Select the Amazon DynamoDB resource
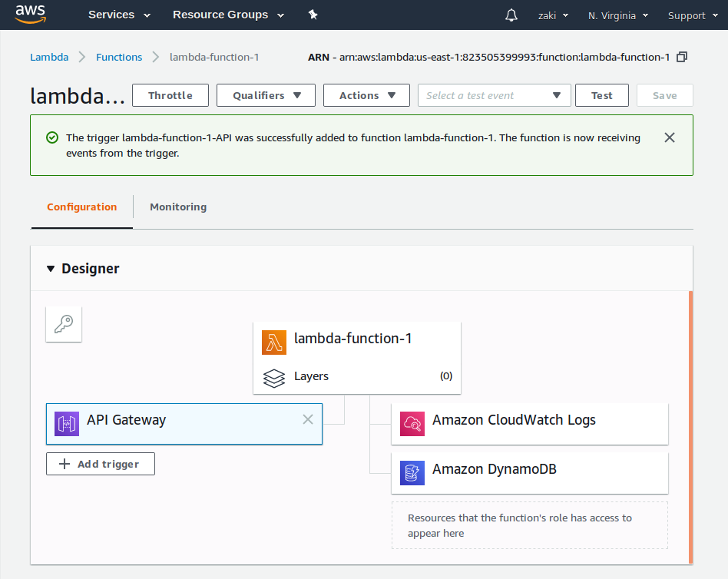 [530, 473]
